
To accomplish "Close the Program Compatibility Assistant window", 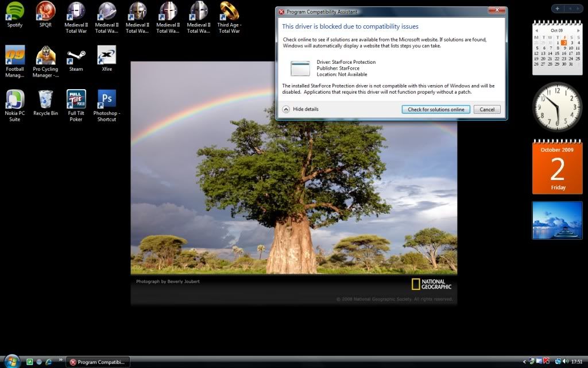I will click(x=497, y=10).
